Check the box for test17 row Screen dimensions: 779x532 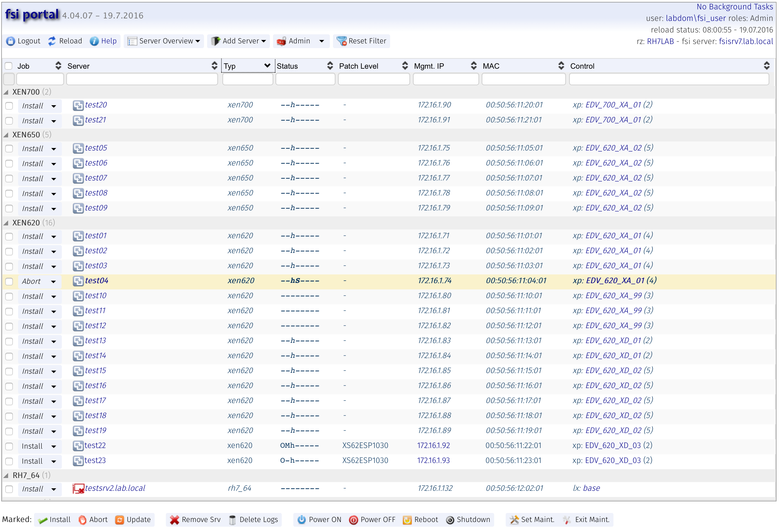coord(9,401)
